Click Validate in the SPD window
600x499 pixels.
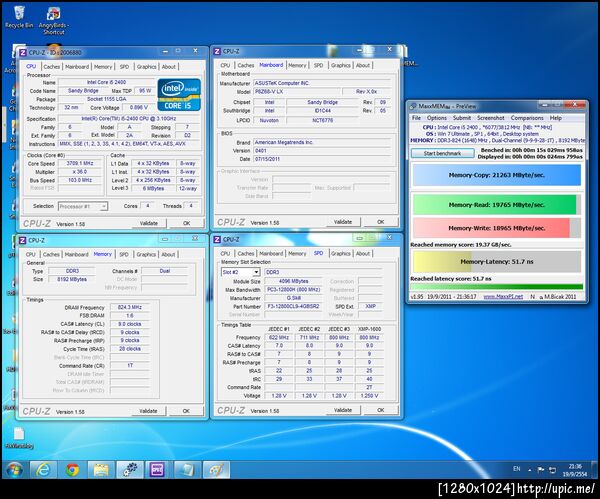tap(342, 410)
